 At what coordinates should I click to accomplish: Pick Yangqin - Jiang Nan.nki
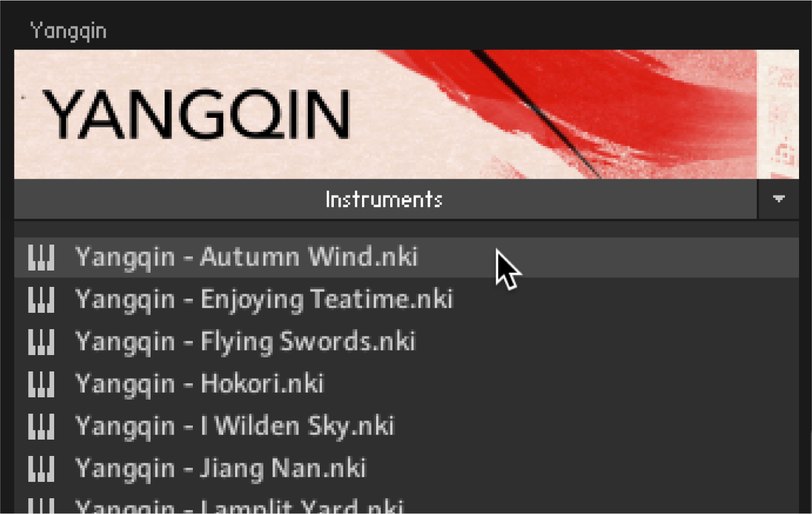coord(406,469)
